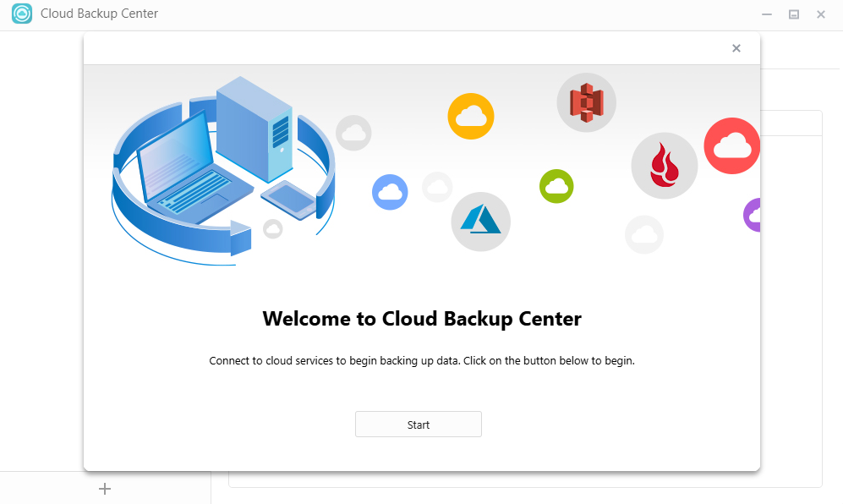Viewport: 843px width, 504px height.
Task: Click the "Connect to cloud services" description text
Action: [x=421, y=360]
